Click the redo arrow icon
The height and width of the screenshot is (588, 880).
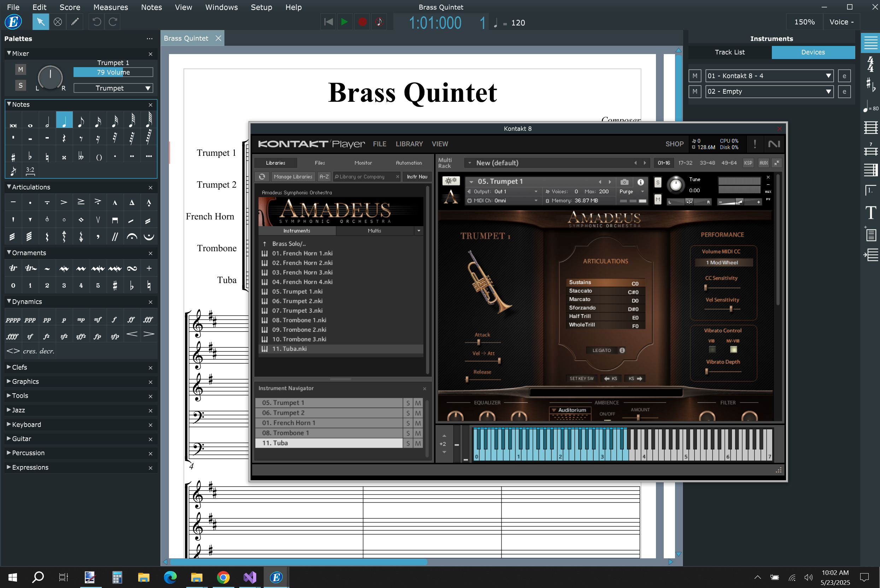(113, 22)
